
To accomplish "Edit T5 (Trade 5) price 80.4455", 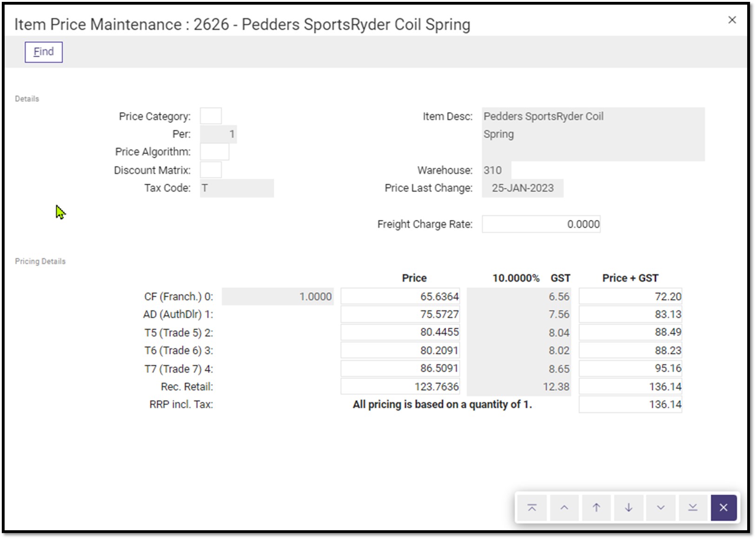I will [400, 332].
